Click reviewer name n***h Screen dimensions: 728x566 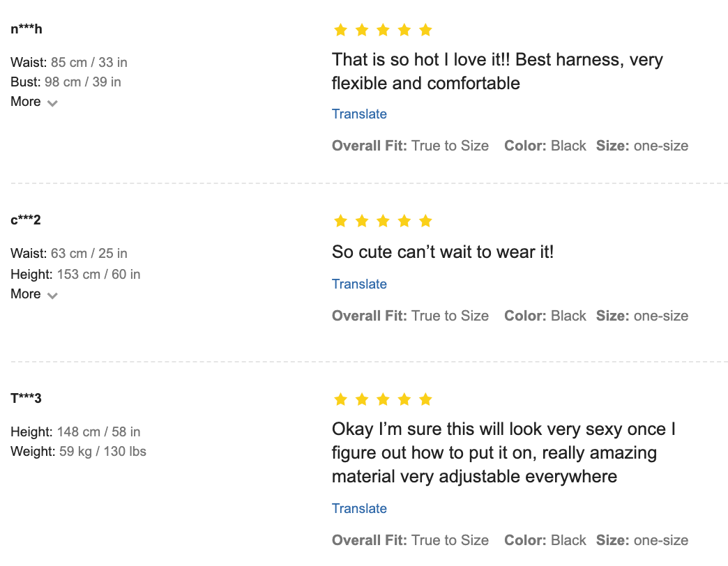pyautogui.click(x=26, y=29)
